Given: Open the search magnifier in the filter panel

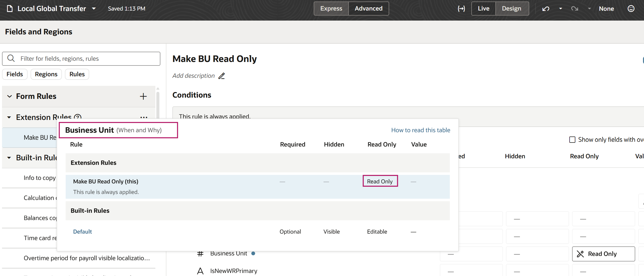Looking at the screenshot, I should [x=11, y=58].
